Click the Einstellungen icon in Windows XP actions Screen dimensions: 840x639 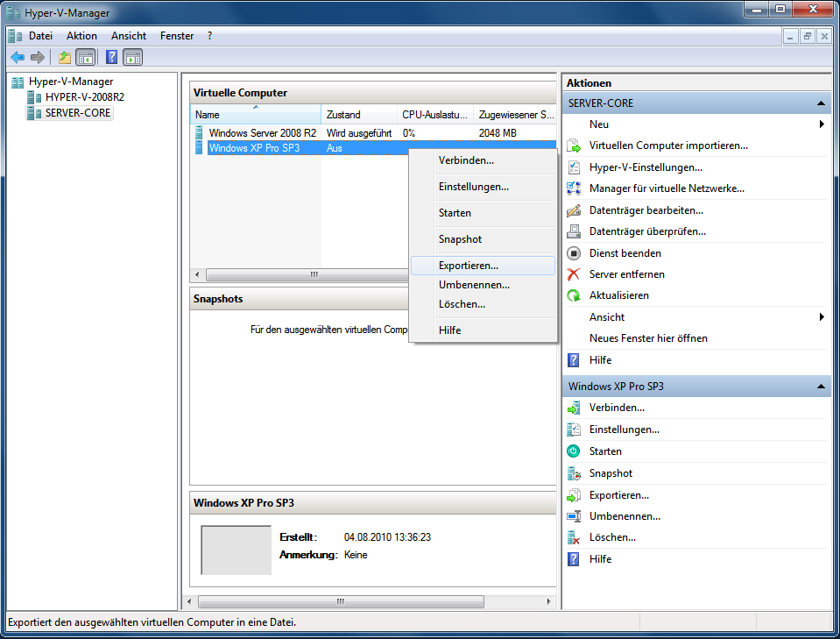tap(574, 430)
